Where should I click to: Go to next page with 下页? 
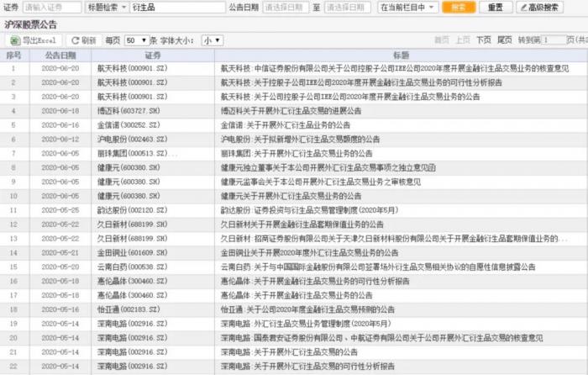point(483,40)
